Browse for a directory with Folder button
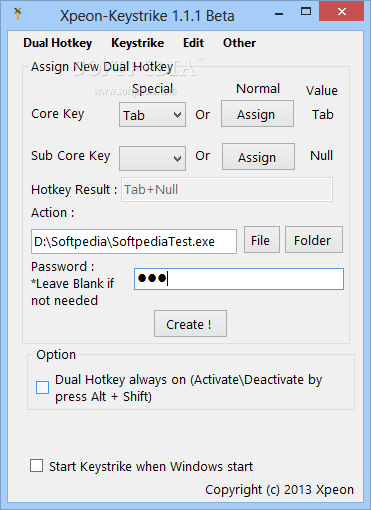371x510 pixels. click(314, 240)
